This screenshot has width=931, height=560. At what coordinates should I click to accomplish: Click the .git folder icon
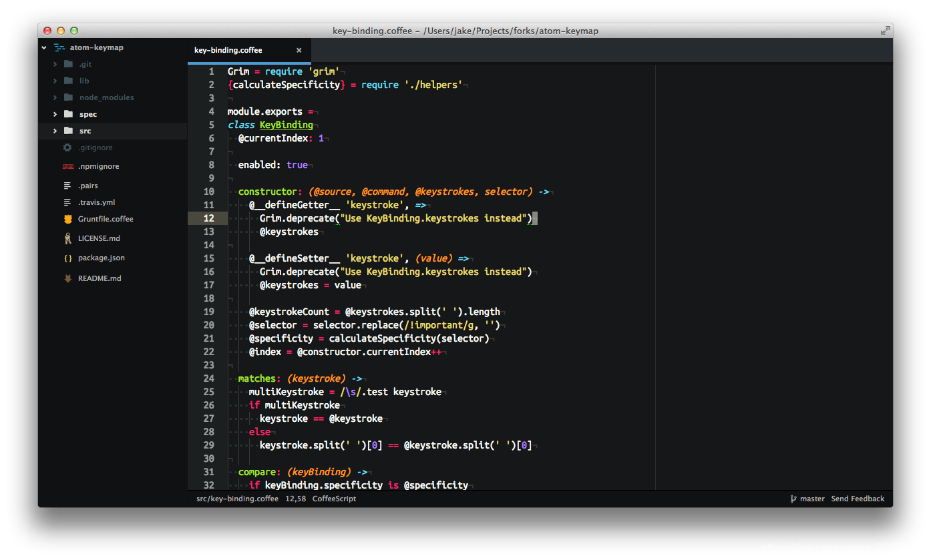coord(68,64)
